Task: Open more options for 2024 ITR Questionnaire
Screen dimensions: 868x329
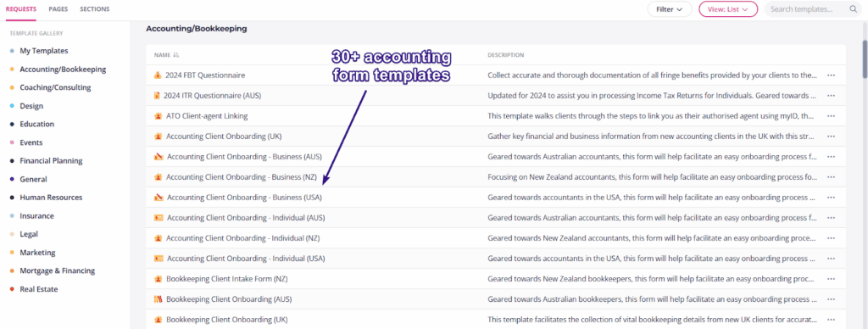Action: coord(831,95)
